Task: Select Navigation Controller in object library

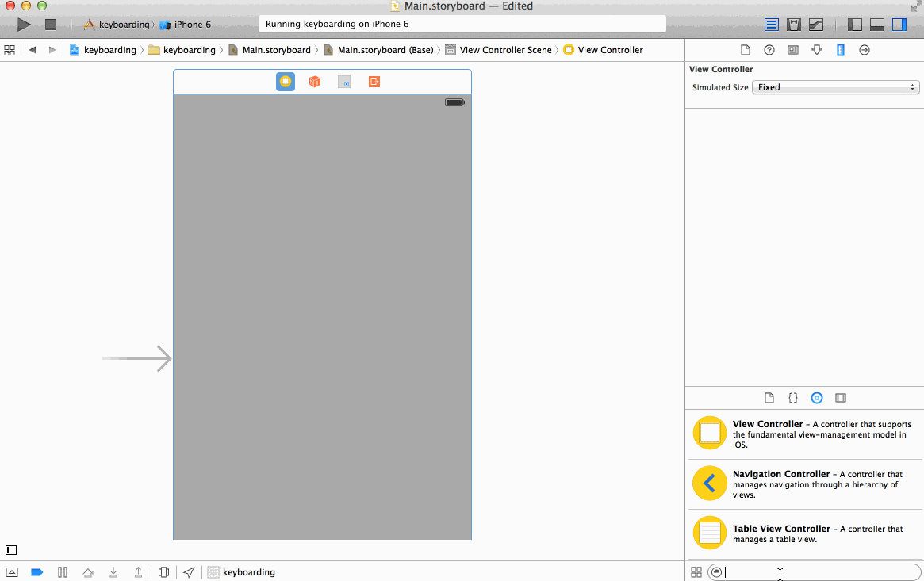Action: coord(805,484)
